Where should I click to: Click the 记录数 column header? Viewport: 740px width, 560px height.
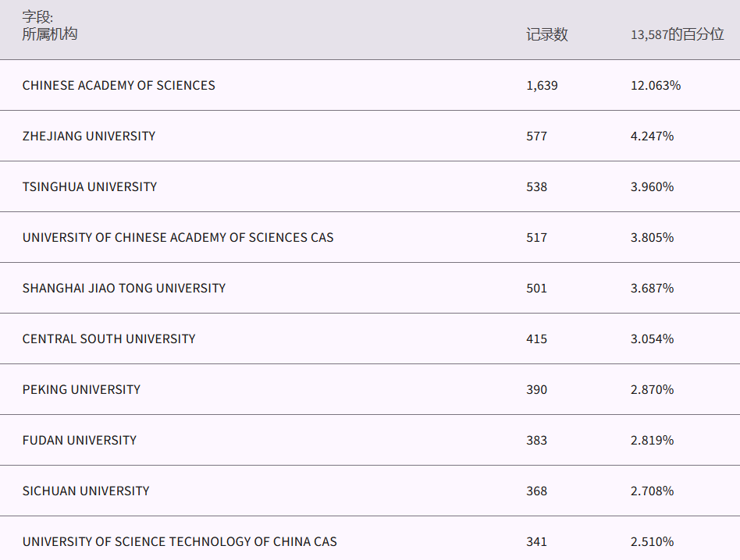click(x=546, y=34)
